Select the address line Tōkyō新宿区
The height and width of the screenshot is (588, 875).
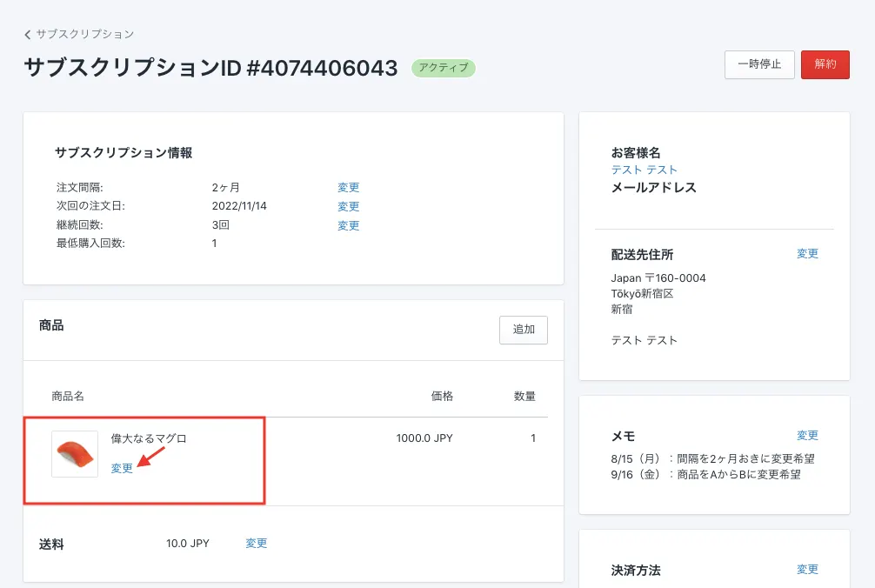pyautogui.click(x=642, y=293)
